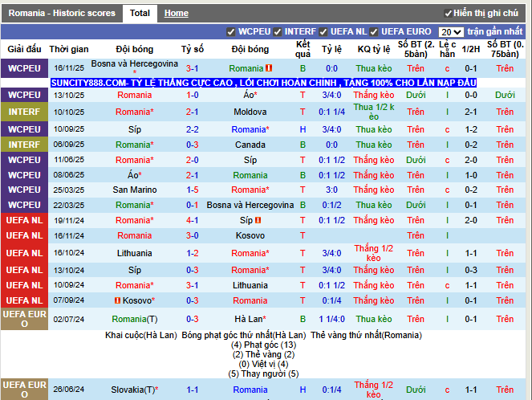Open score 4-1 Romania vs Síp
This screenshot has height=400, width=532.
pyautogui.click(x=192, y=220)
